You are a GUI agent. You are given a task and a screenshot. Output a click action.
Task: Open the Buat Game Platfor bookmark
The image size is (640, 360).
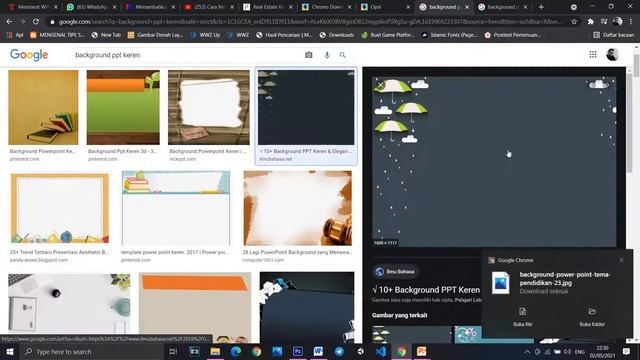click(x=388, y=35)
